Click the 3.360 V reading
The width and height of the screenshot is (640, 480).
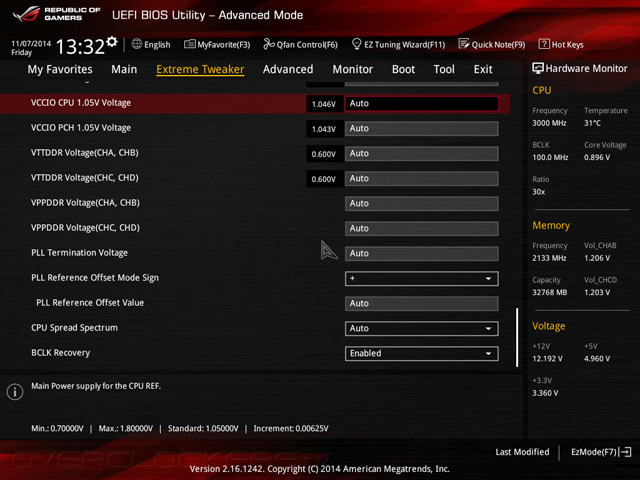point(545,393)
